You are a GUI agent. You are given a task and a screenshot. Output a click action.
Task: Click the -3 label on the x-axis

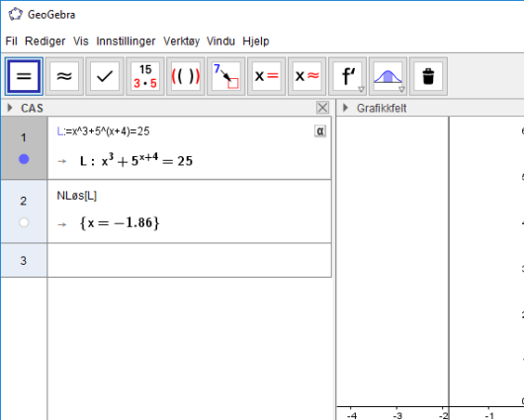click(x=397, y=416)
